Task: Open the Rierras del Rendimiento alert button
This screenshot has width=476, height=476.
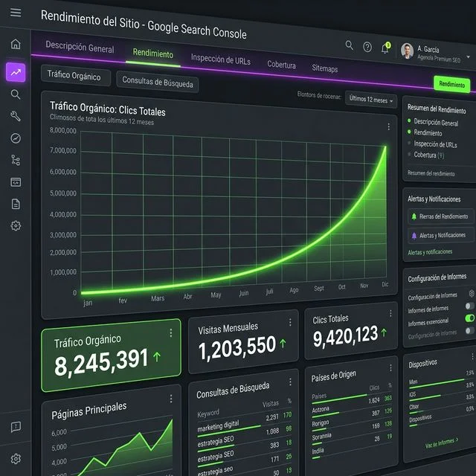Action: [x=440, y=216]
